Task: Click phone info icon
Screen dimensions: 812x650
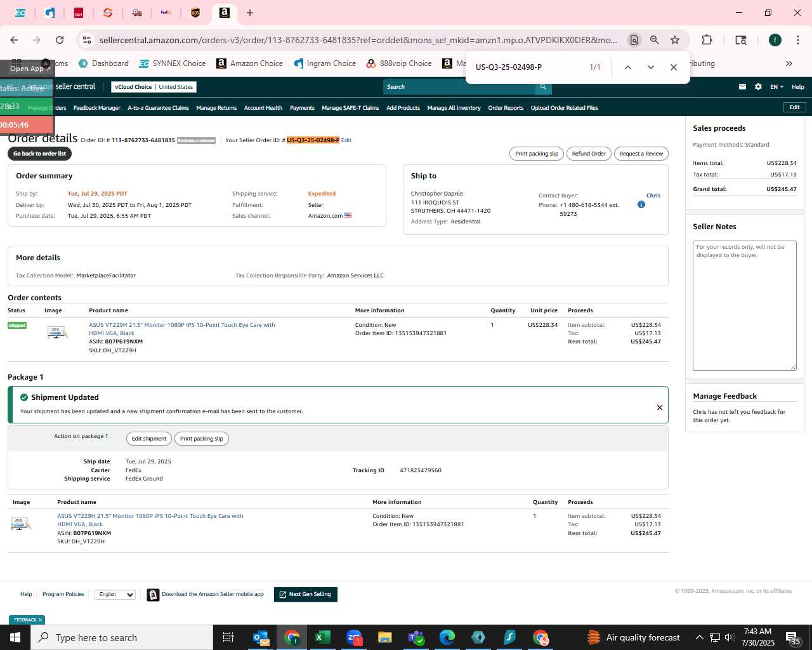Action: click(641, 204)
